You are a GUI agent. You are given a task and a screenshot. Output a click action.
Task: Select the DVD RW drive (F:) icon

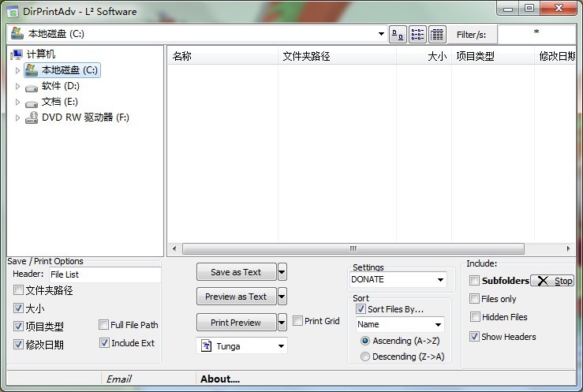[x=32, y=118]
